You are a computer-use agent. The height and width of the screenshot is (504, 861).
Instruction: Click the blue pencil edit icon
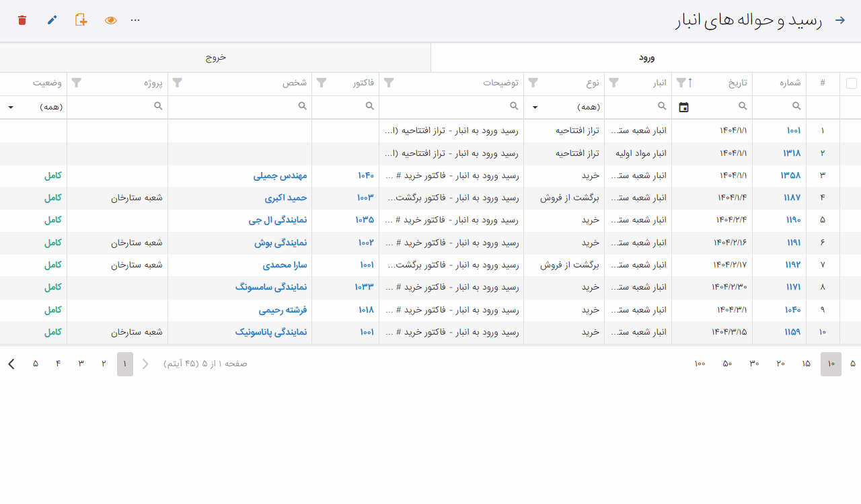pyautogui.click(x=52, y=20)
